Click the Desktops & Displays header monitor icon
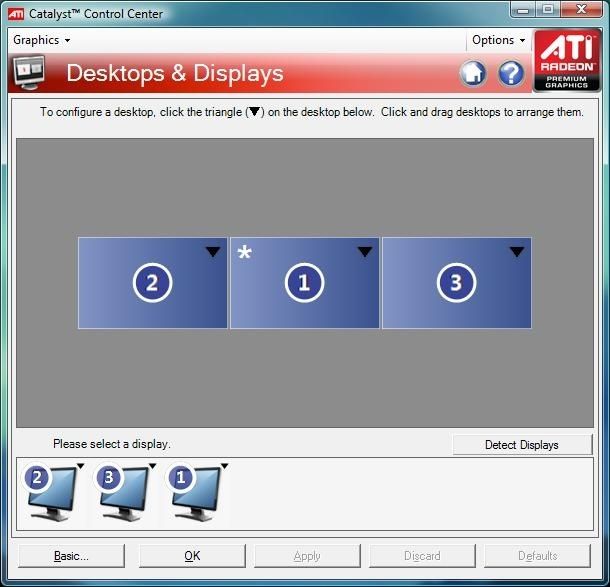The image size is (610, 587). 29,72
